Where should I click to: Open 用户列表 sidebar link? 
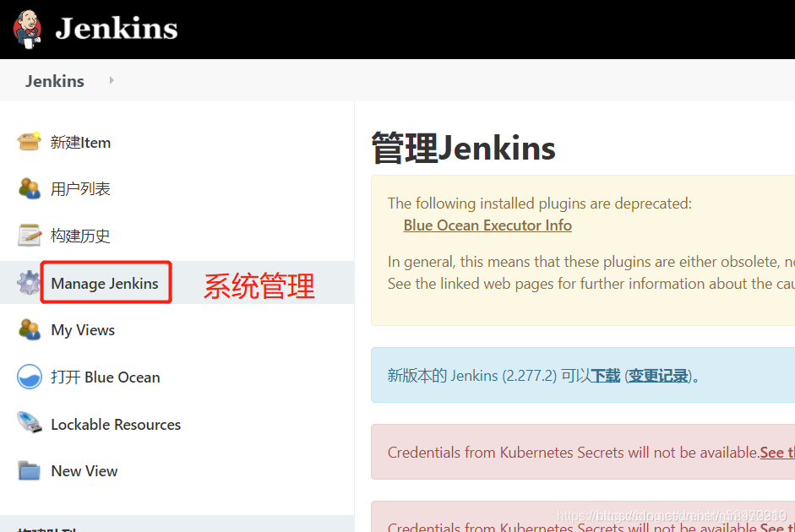(x=80, y=189)
